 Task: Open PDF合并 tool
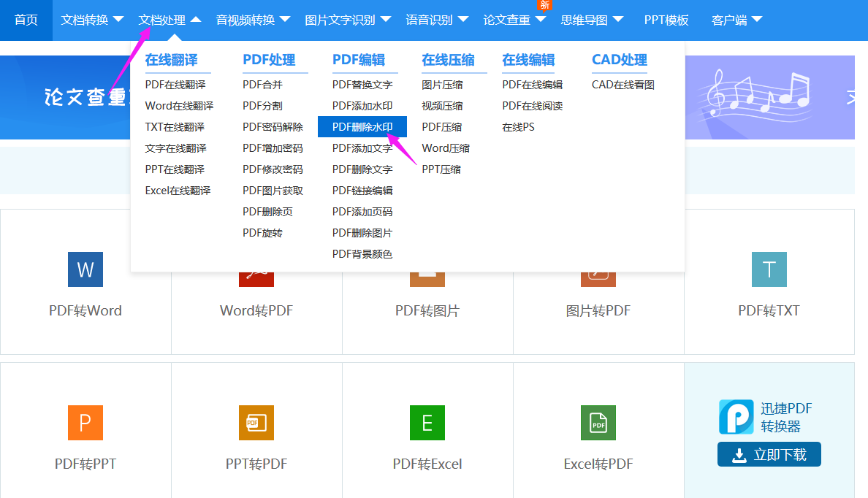click(x=262, y=85)
